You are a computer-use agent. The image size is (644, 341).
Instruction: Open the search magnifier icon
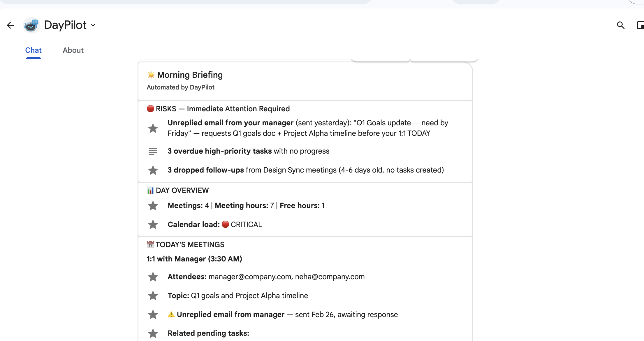(620, 25)
